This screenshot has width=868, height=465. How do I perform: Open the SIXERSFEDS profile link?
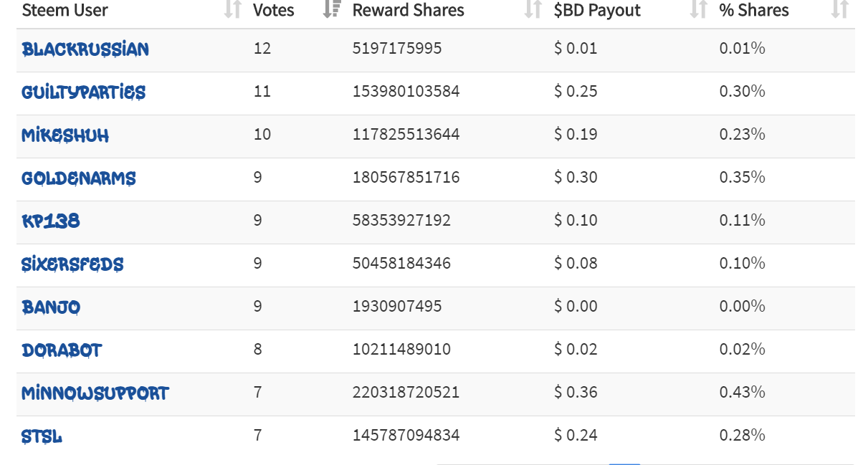point(72,264)
